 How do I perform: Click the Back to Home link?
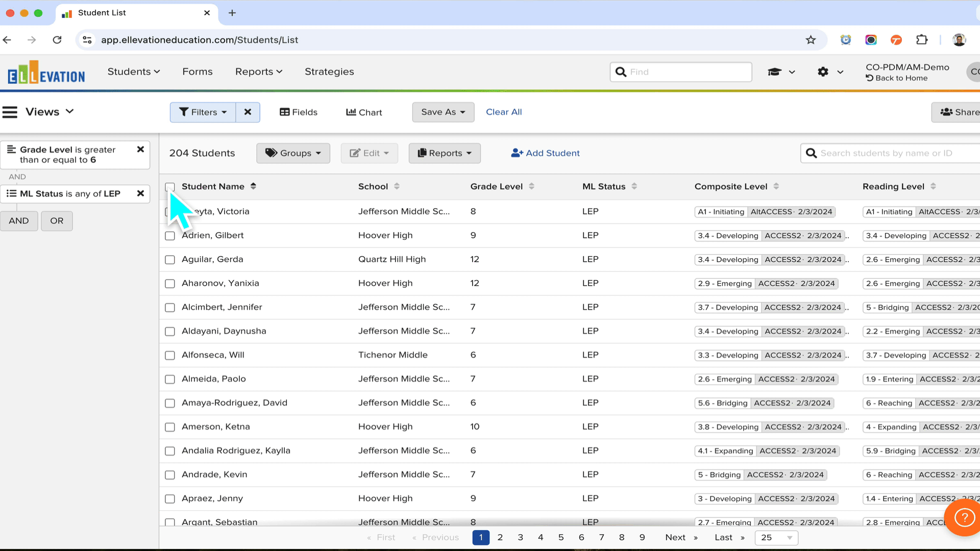click(897, 78)
